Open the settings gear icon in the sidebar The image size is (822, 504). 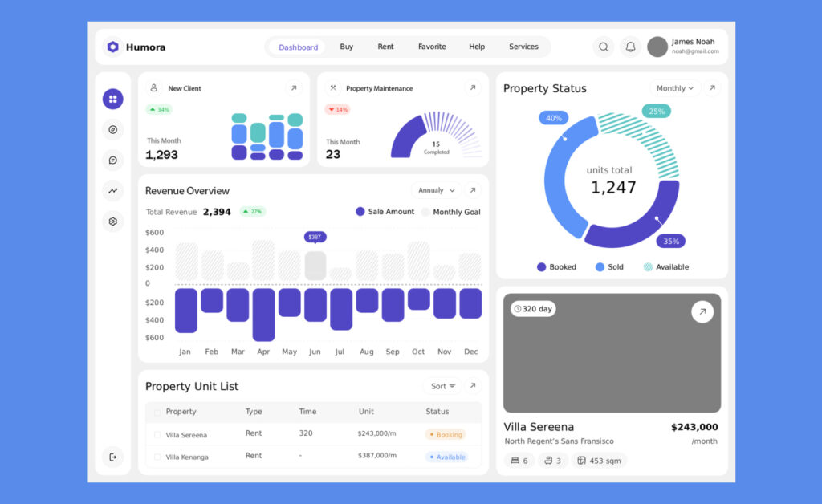(112, 222)
